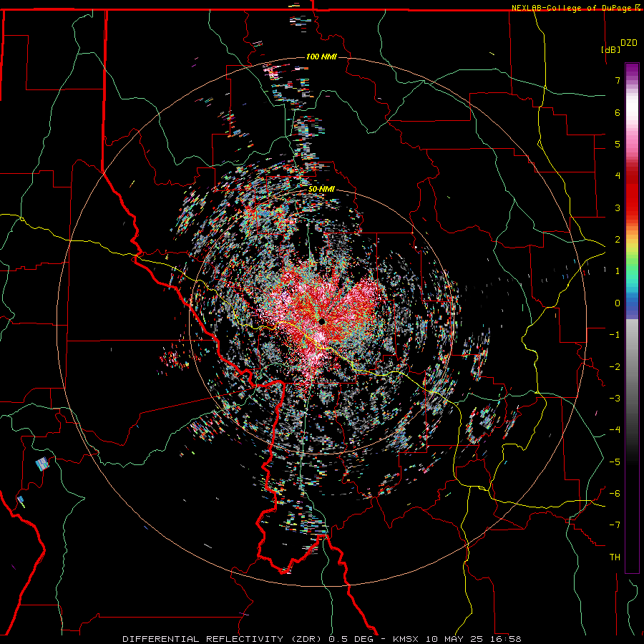This screenshot has width=644, height=644.
Task: Click the 2 value on the scale
Action: point(618,240)
